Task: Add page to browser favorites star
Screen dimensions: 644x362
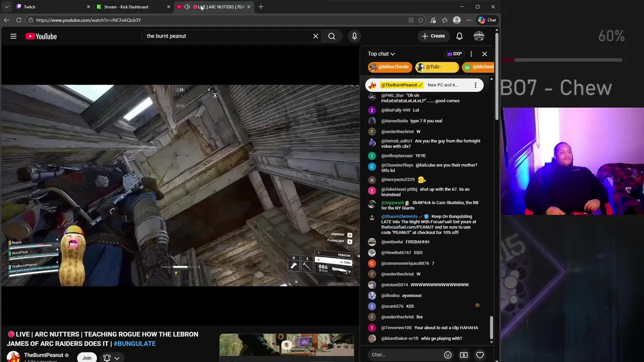Action: coord(421,20)
